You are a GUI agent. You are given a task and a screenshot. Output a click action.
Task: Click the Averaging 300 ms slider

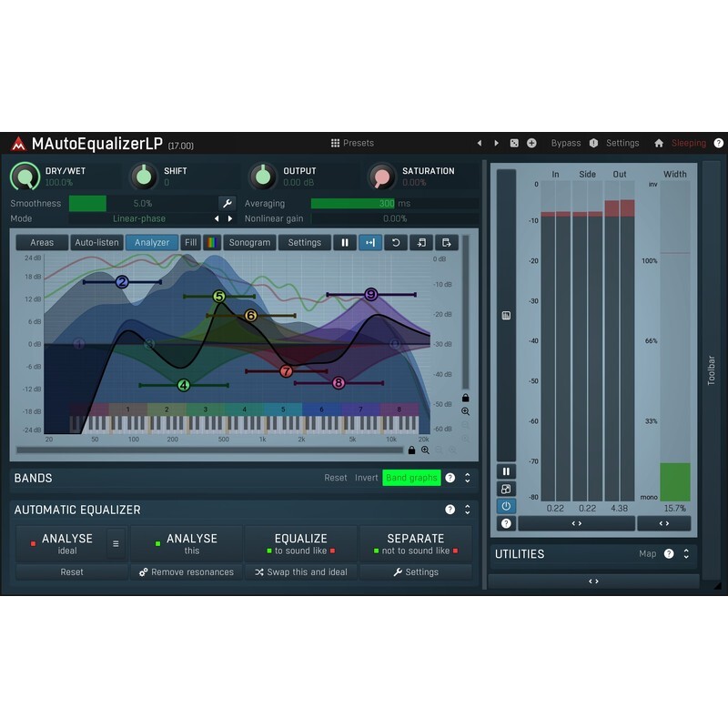(x=395, y=203)
